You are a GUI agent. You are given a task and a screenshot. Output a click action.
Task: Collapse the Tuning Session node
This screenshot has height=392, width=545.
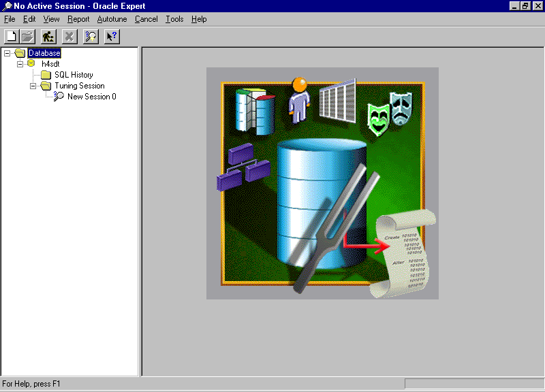[x=33, y=86]
